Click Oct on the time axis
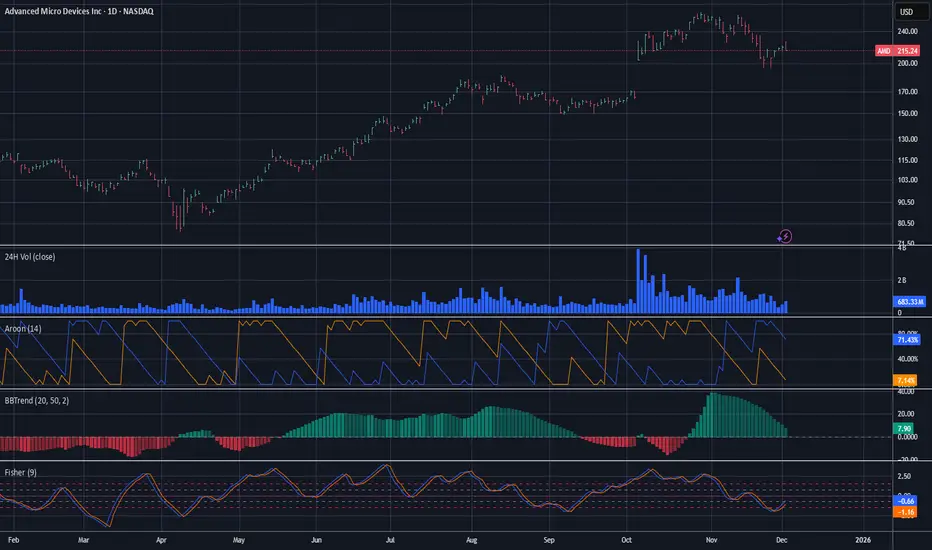The image size is (932, 550). click(626, 540)
